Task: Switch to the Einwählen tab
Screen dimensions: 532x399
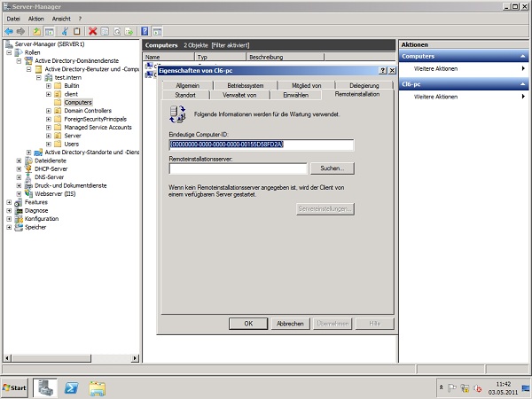Action: click(296, 95)
